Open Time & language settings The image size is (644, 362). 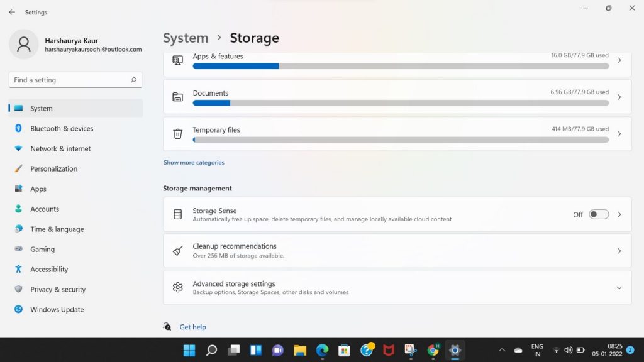coord(75,229)
